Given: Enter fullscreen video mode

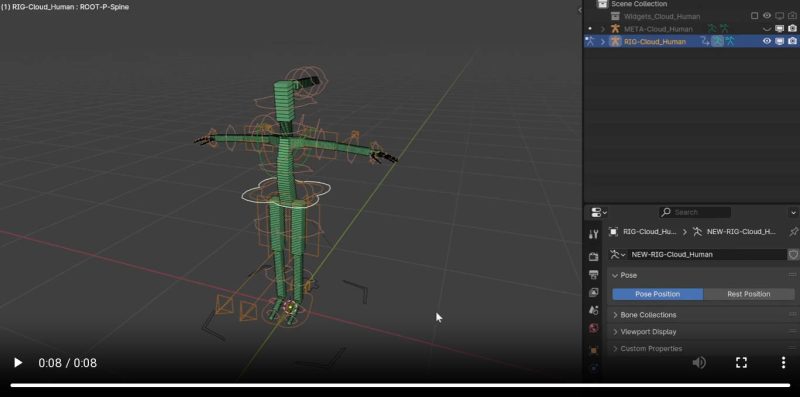Looking at the screenshot, I should point(741,363).
